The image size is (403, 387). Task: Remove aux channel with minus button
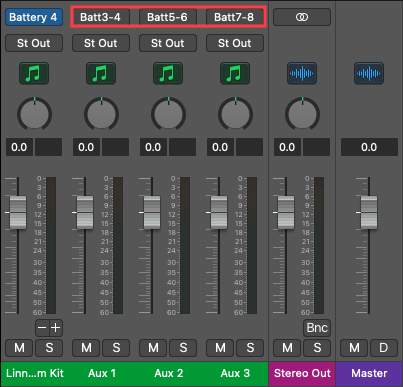(x=42, y=328)
